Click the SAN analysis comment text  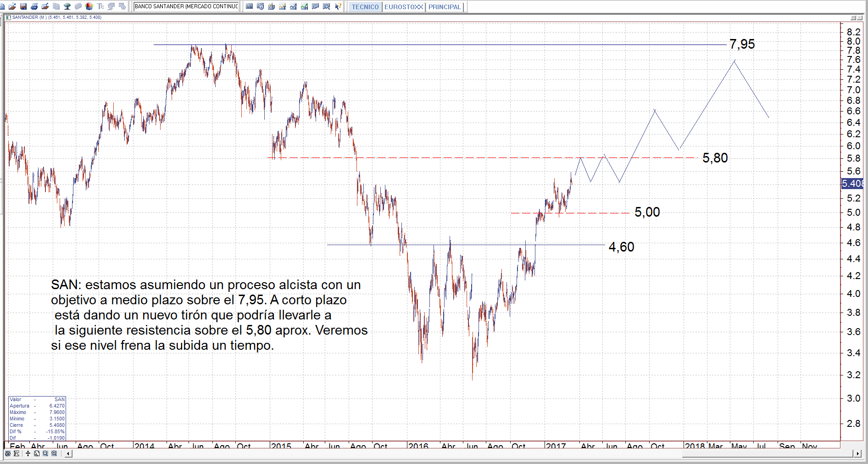209,315
